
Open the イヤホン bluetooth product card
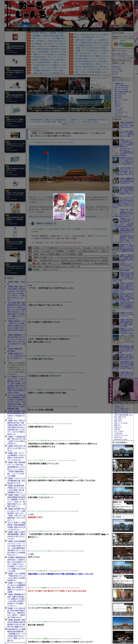click(15, 190)
